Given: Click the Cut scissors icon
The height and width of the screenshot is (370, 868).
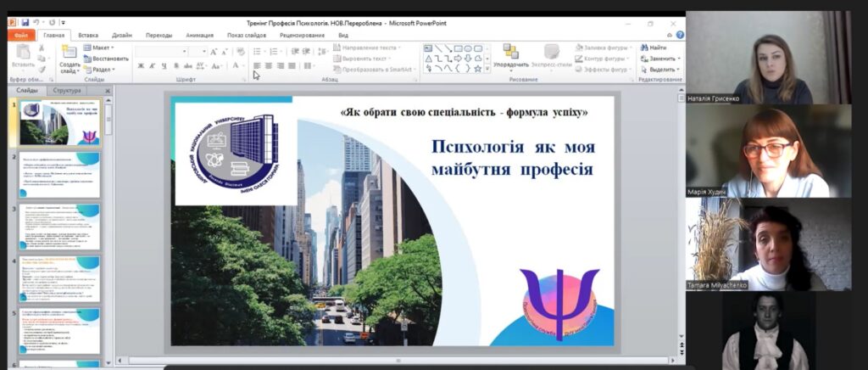Looking at the screenshot, I should tap(41, 48).
